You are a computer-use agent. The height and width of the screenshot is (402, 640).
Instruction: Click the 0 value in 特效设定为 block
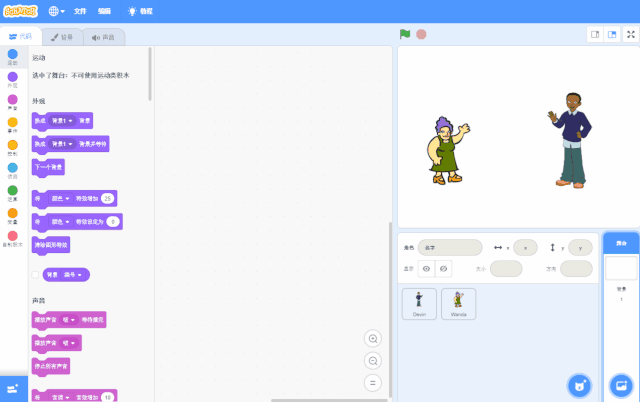click(x=113, y=222)
